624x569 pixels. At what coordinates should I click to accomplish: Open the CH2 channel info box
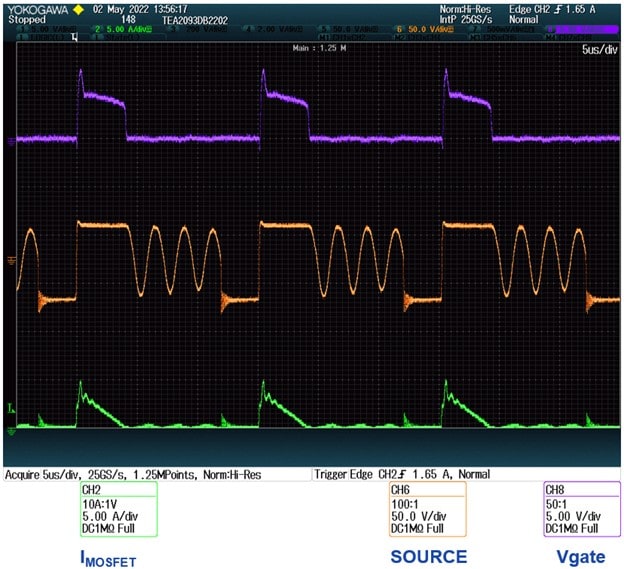(x=117, y=509)
